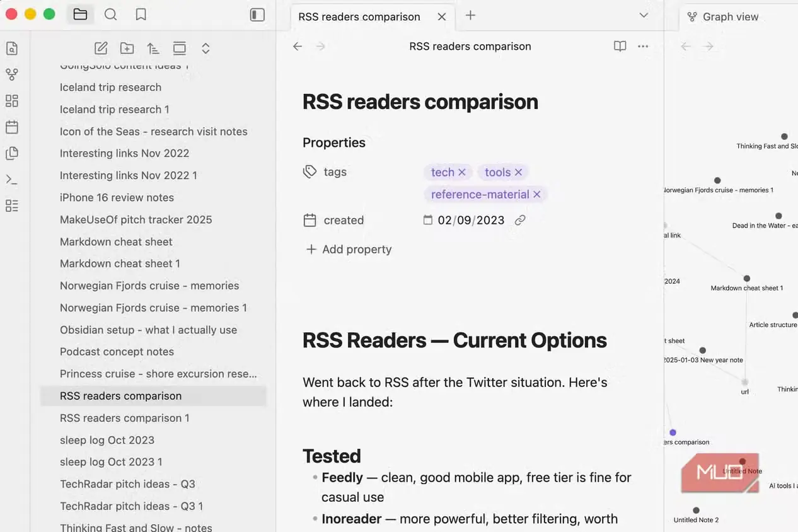Click purple RSS comparison graph node

(x=673, y=432)
